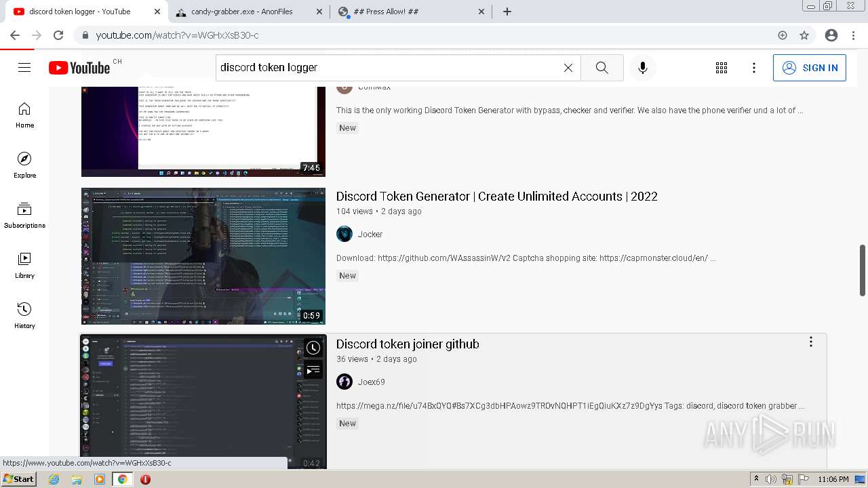Run search with magnifier button
Image resolution: width=868 pixels, height=488 pixels.
pyautogui.click(x=601, y=67)
